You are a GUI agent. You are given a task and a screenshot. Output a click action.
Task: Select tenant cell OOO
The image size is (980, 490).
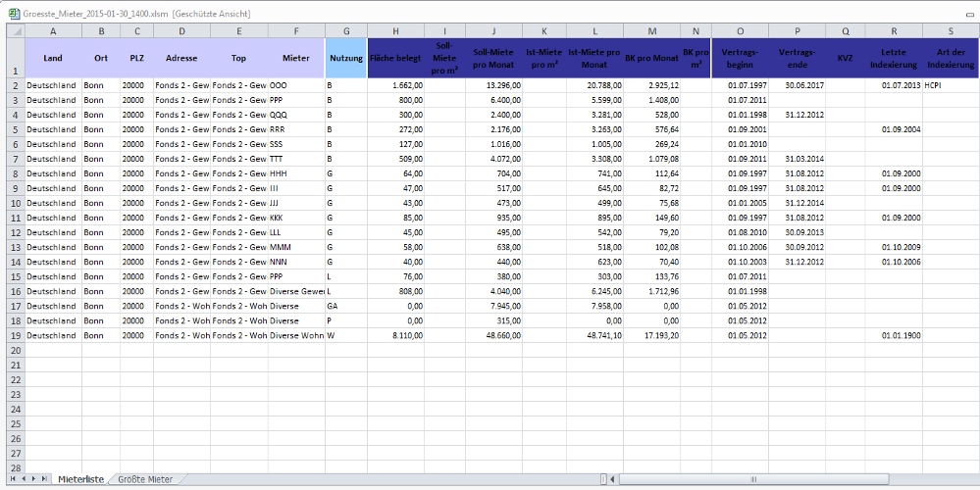(296, 85)
